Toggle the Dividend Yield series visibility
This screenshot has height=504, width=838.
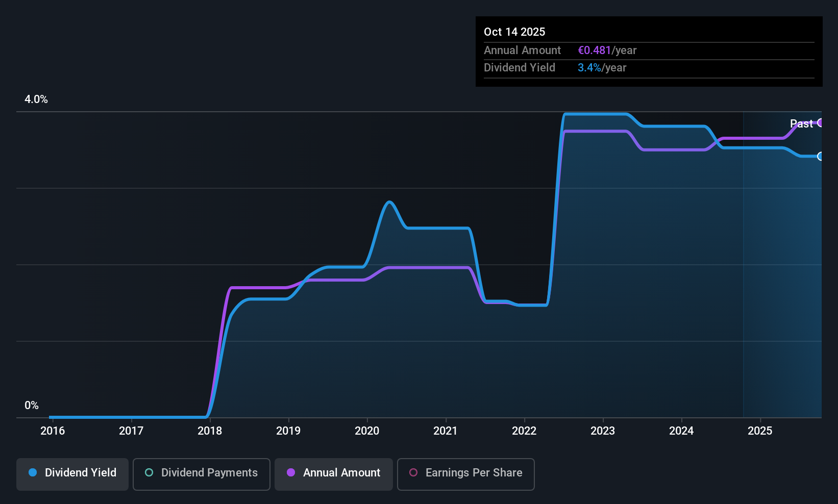click(72, 473)
